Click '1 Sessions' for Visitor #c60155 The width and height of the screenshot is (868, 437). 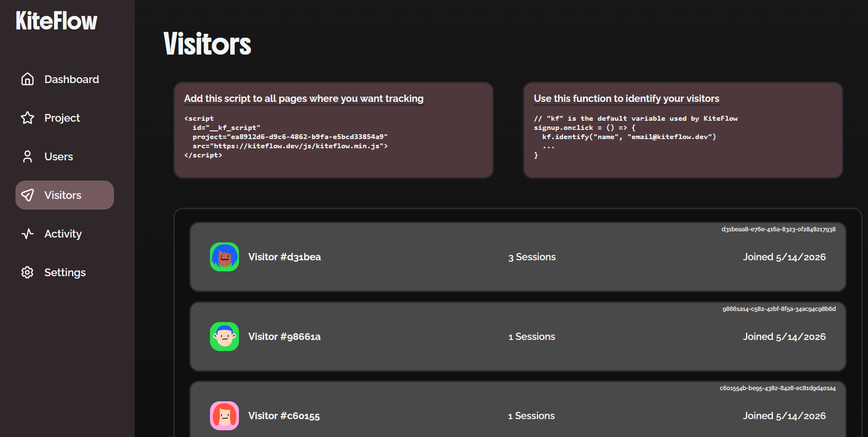point(532,416)
